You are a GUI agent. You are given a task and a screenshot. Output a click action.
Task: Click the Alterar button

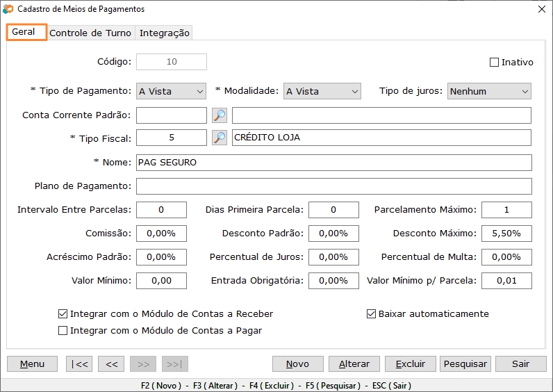click(x=354, y=364)
